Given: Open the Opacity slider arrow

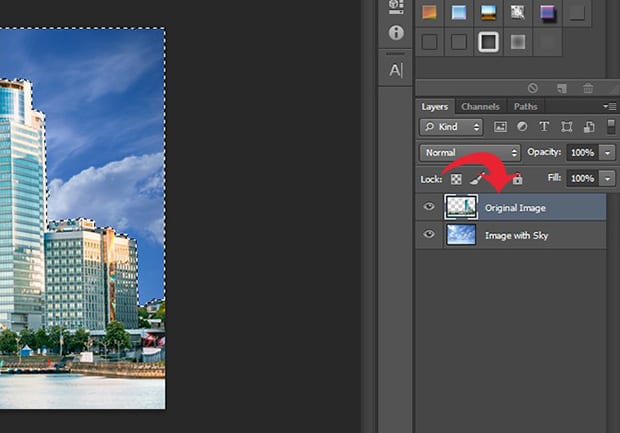Looking at the screenshot, I should coord(607,153).
